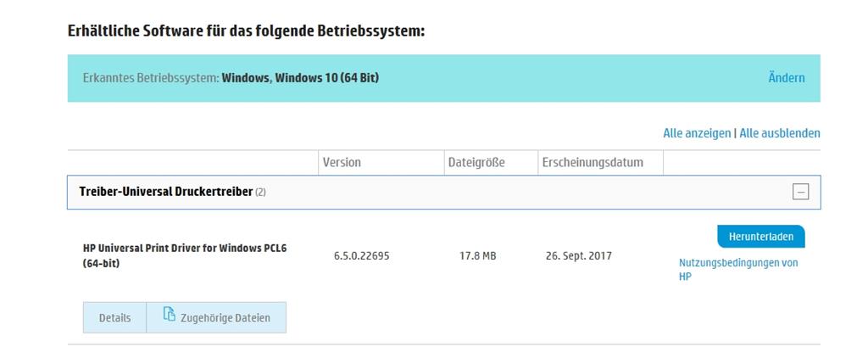
Task: Click the detected OS text Windows 10 (64 Bit)
Action: coord(327,78)
